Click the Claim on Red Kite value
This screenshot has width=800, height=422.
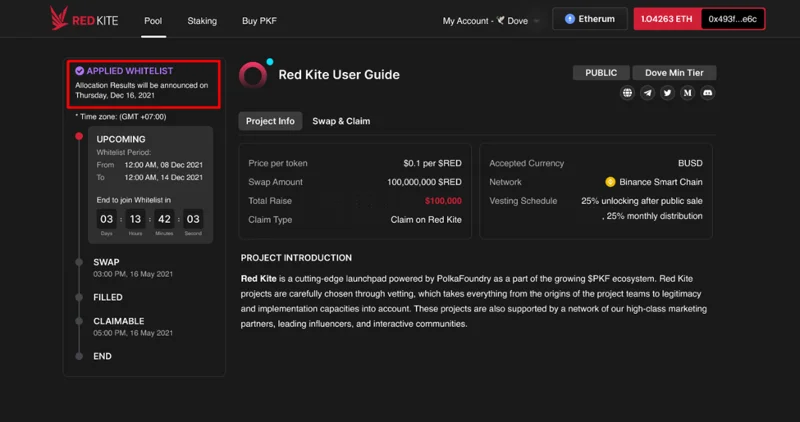(426, 220)
